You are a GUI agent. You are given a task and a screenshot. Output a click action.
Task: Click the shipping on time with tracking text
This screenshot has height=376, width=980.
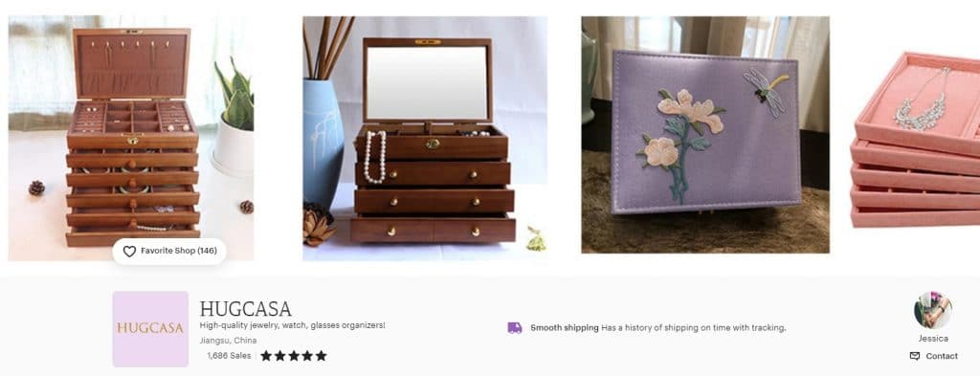(694, 328)
